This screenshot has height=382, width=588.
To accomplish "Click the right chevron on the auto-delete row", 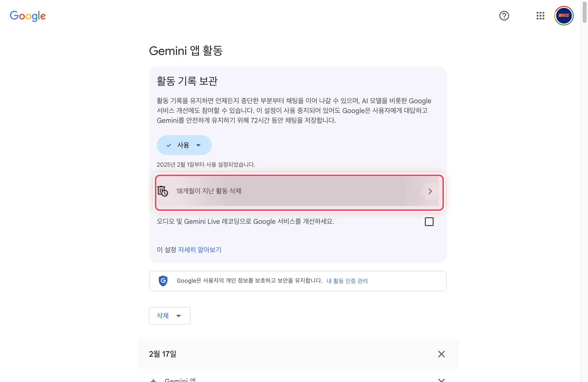I will point(430,191).
